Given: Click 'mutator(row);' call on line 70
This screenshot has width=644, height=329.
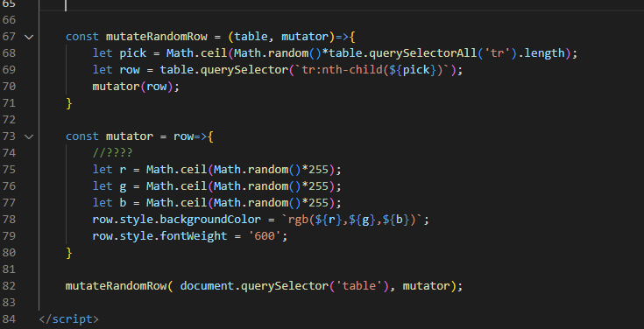Looking at the screenshot, I should pyautogui.click(x=136, y=87).
